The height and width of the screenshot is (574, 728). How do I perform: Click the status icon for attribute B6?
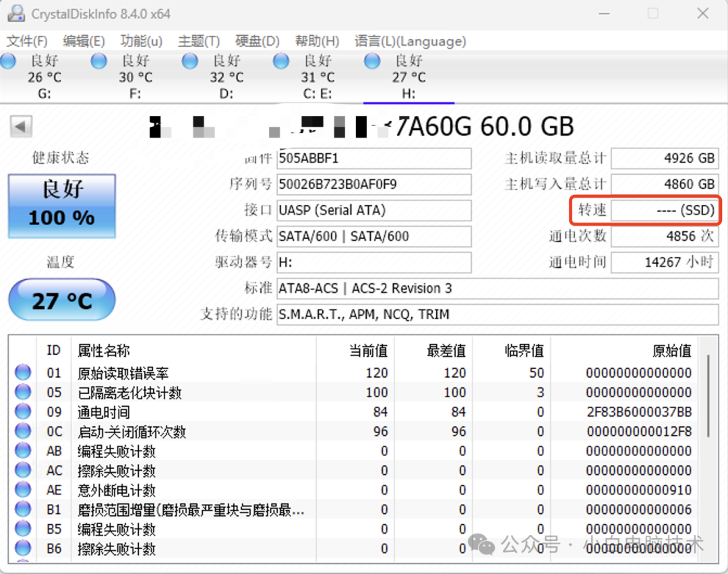tap(23, 548)
